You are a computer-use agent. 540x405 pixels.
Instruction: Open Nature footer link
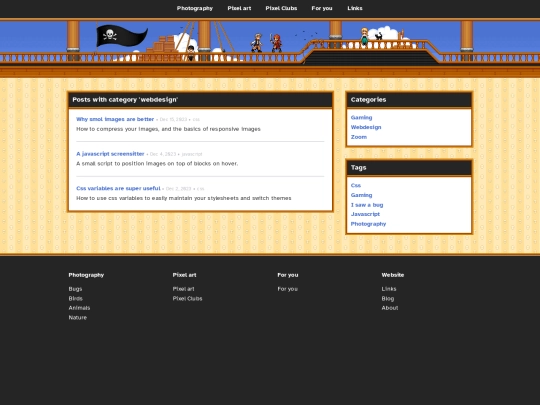click(77, 318)
